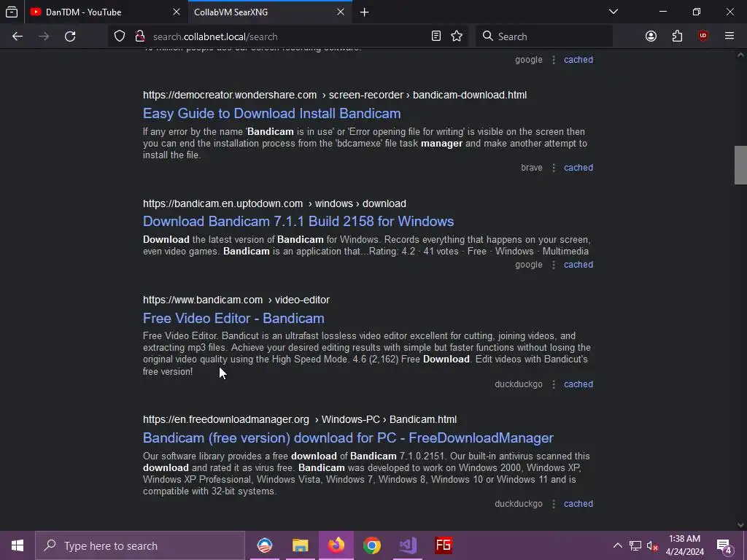Open Bandicam free version FreeDownloadManager result
The width and height of the screenshot is (747, 560).
[x=348, y=438]
